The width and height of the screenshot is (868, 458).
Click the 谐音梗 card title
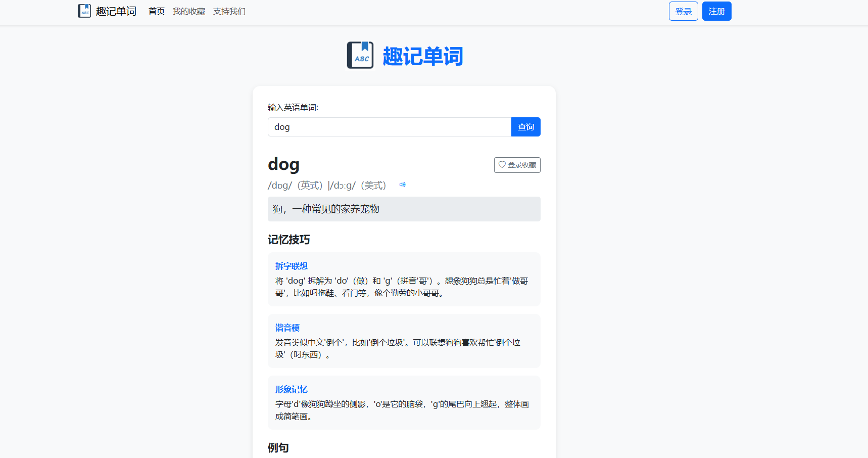[x=287, y=328]
